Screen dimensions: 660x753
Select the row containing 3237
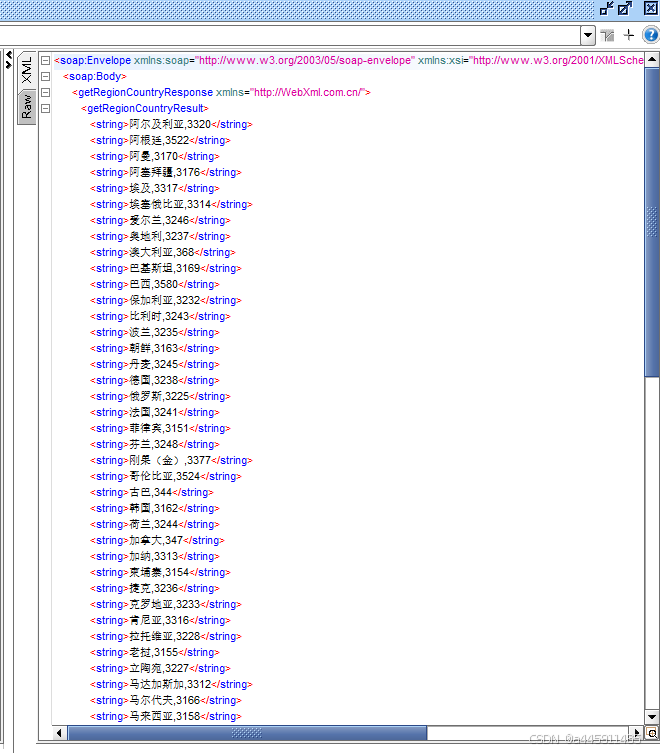[x=160, y=236]
